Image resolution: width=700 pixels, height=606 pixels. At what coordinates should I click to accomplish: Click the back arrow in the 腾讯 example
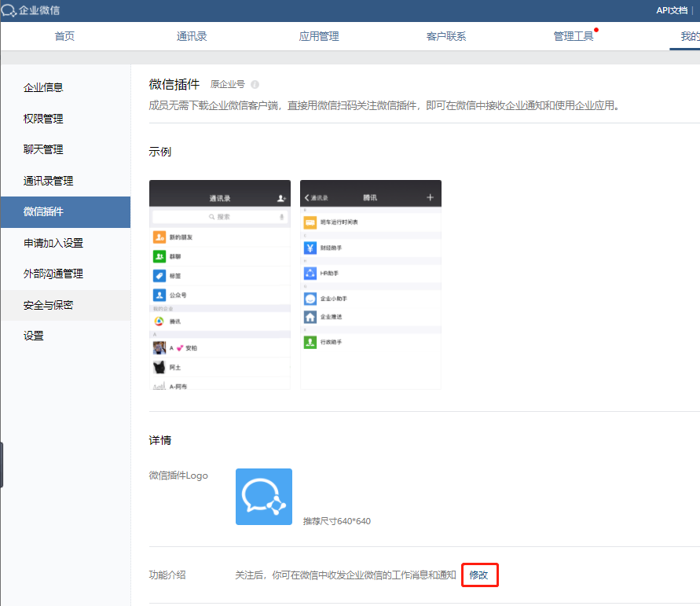pyautogui.click(x=306, y=198)
